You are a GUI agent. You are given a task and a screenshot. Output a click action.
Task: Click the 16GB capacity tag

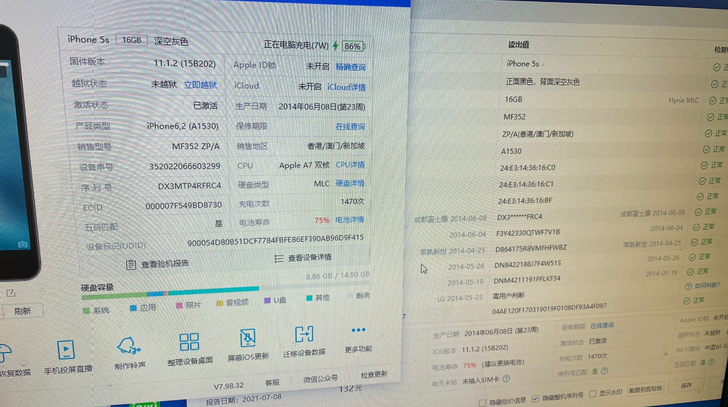(x=132, y=40)
